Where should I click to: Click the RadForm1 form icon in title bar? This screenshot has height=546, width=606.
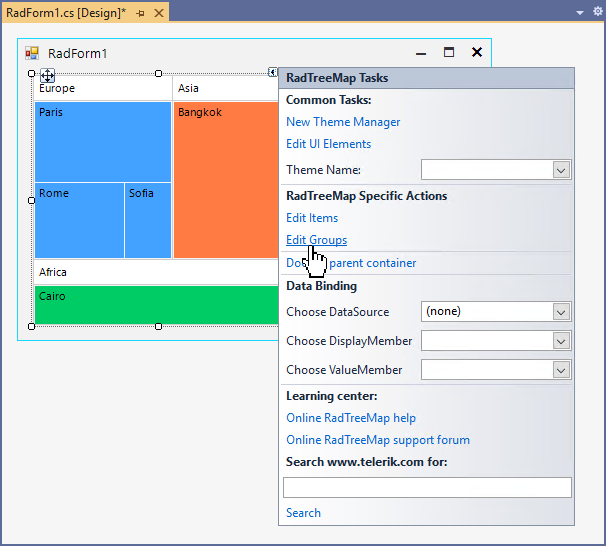point(32,53)
